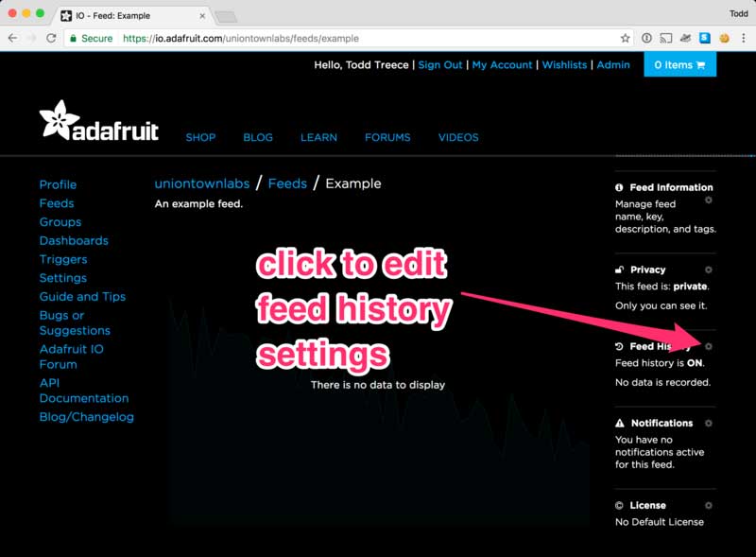Viewport: 756px width, 557px height.
Task: Open the Feed Information settings gear
Action: [x=709, y=200]
